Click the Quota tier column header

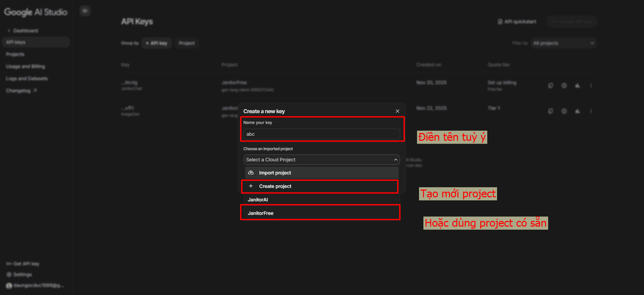pos(499,65)
